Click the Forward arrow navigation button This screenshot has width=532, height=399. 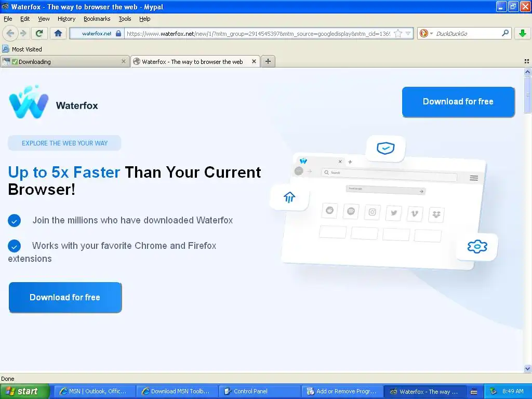(x=23, y=33)
